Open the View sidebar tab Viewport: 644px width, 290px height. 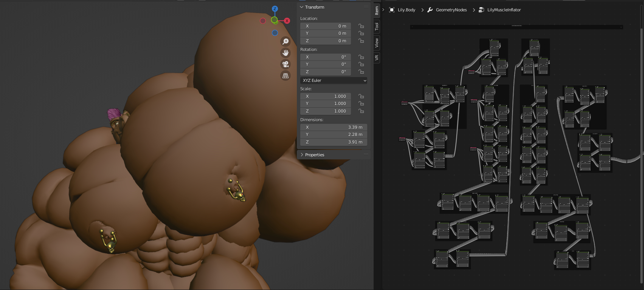pos(377,43)
